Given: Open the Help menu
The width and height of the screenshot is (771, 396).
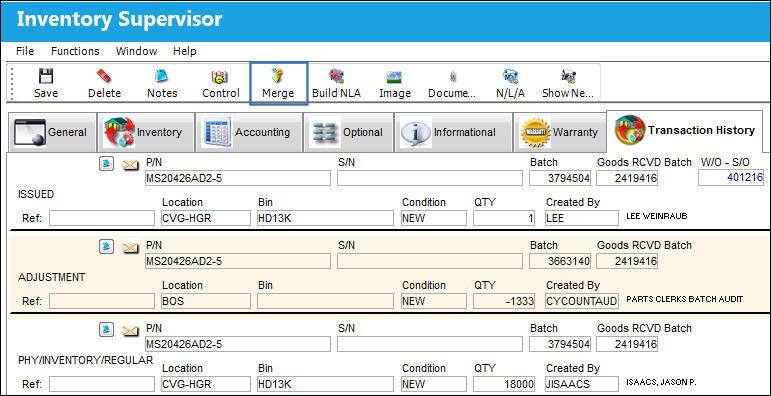Looking at the screenshot, I should pyautogui.click(x=184, y=51).
